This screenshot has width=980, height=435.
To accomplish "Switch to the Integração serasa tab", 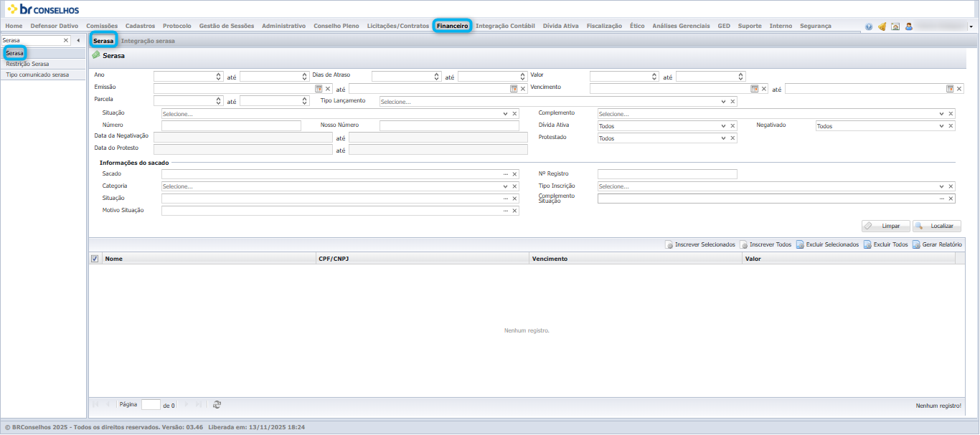I will (148, 41).
